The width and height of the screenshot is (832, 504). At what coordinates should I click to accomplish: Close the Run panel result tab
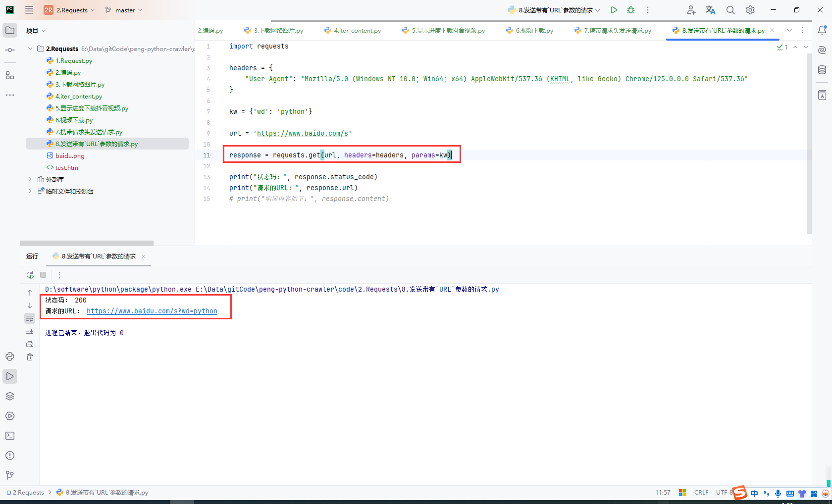tap(144, 256)
